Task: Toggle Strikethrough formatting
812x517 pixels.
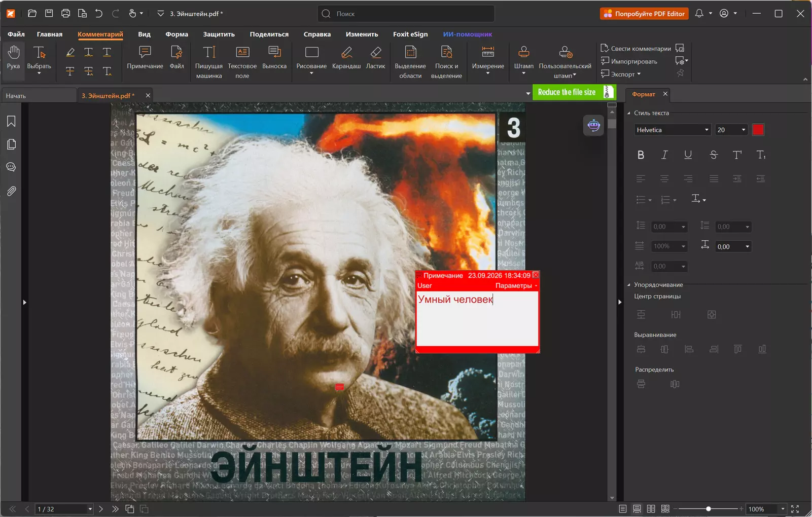Action: (713, 155)
